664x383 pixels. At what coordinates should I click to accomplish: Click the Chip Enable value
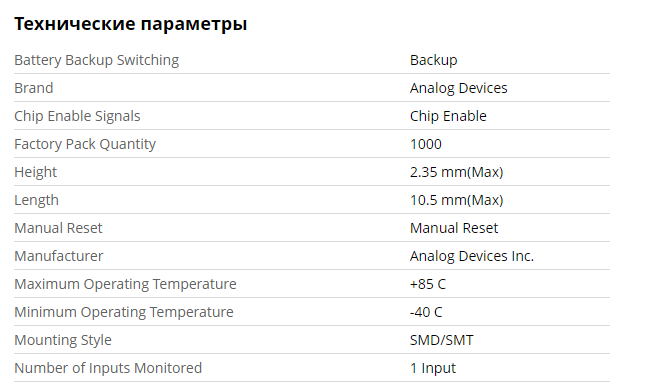click(448, 116)
